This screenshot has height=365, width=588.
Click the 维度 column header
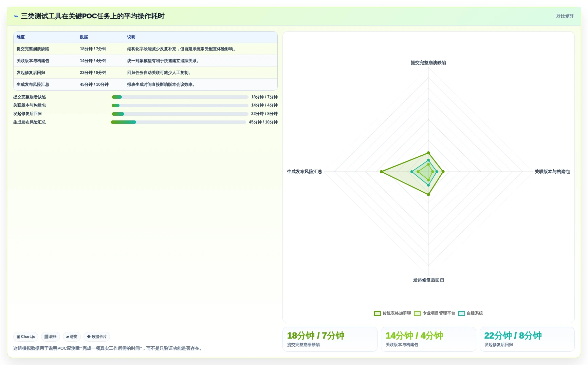[x=21, y=37]
